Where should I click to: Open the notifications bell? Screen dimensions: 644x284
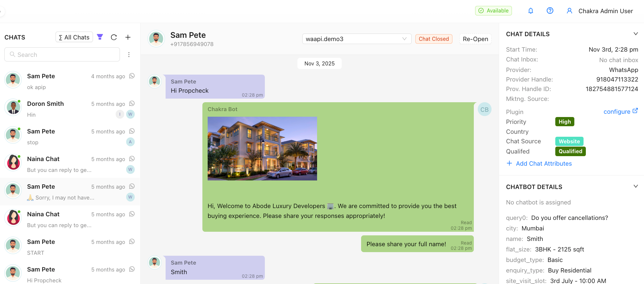(531, 11)
